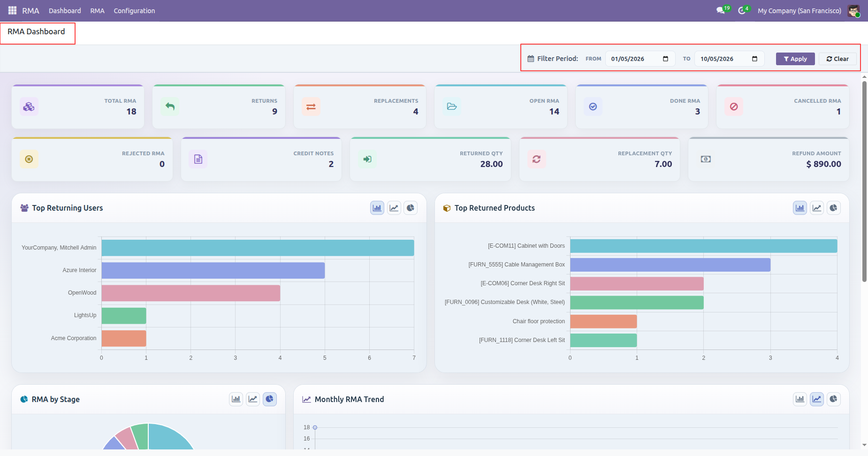Click the Mitchell Admin bar in chart
868x456 pixels.
[x=258, y=248]
